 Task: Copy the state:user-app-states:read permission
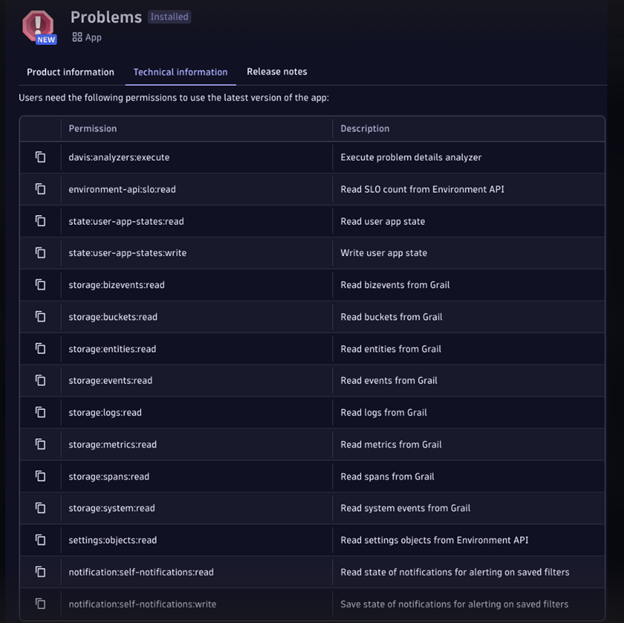(x=41, y=221)
